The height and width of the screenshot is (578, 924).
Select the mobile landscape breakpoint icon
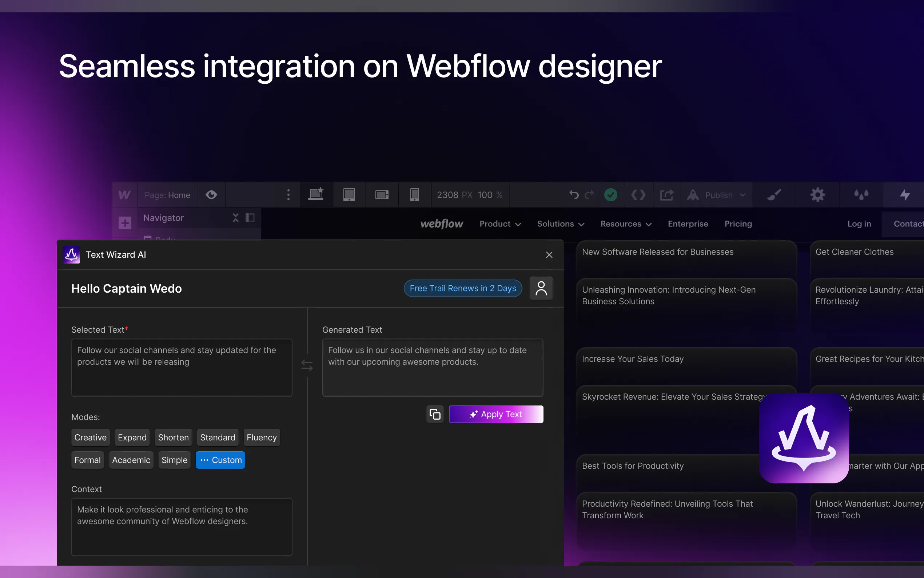coord(382,195)
